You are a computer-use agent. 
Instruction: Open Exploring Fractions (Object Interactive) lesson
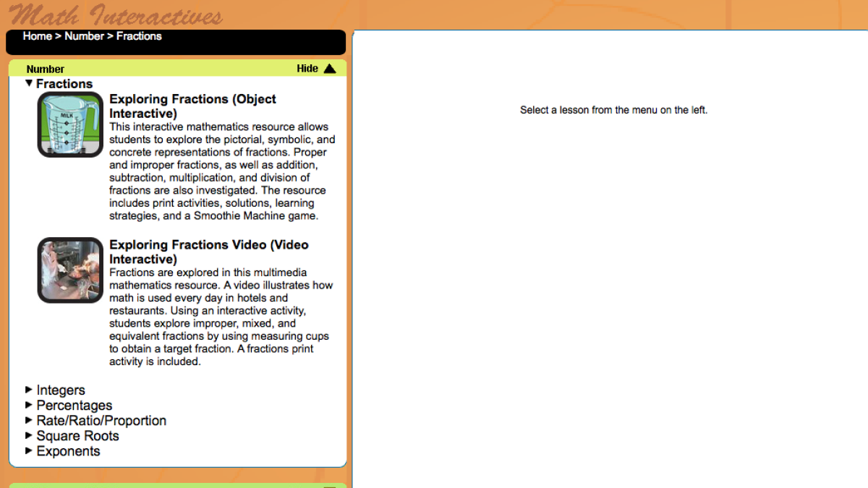(192, 106)
